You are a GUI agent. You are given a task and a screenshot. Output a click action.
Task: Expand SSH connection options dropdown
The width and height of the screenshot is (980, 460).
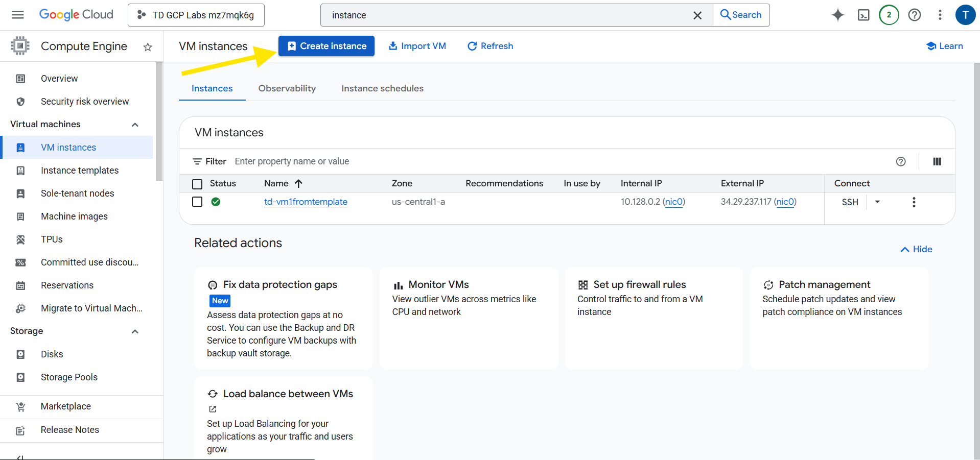click(x=877, y=202)
